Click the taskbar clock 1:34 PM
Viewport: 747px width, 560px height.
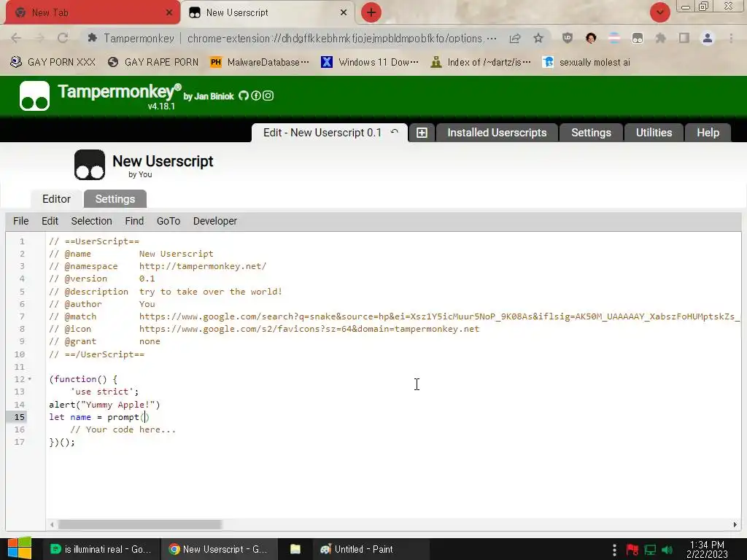[x=707, y=549]
